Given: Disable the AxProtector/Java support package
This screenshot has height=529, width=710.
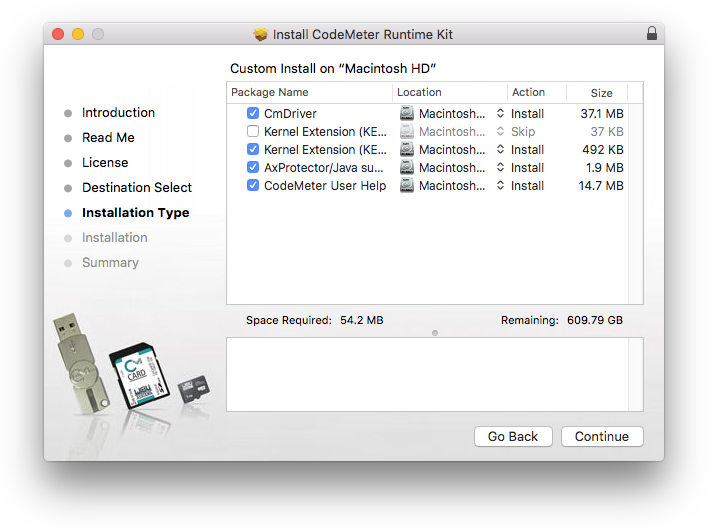Looking at the screenshot, I should (253, 168).
